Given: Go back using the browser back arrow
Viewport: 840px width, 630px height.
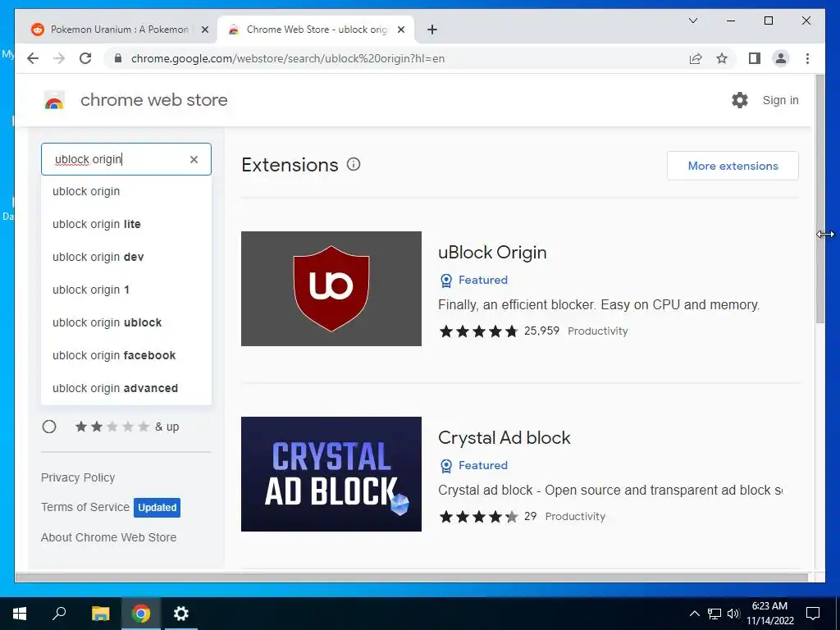Looking at the screenshot, I should (33, 58).
